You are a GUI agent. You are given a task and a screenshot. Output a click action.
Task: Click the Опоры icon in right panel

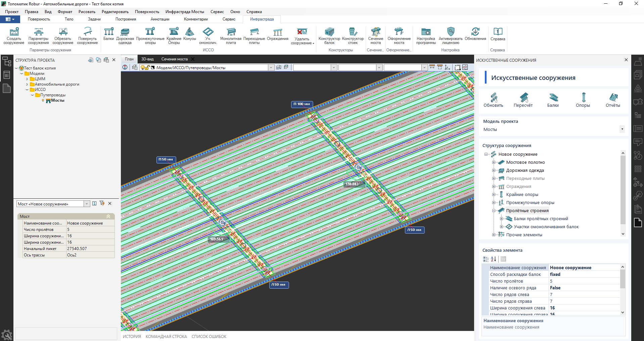tap(583, 100)
